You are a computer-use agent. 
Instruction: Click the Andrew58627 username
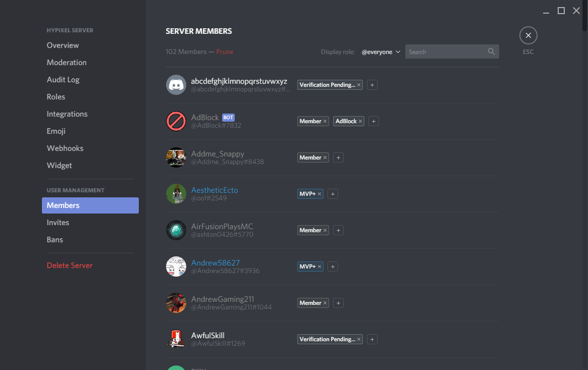[215, 263]
